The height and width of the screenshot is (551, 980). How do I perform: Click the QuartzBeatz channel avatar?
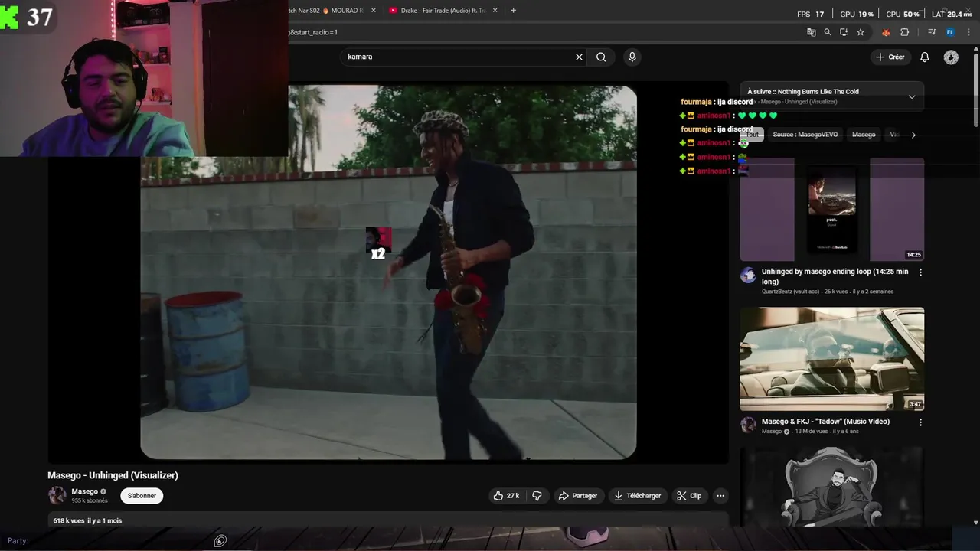pos(748,275)
